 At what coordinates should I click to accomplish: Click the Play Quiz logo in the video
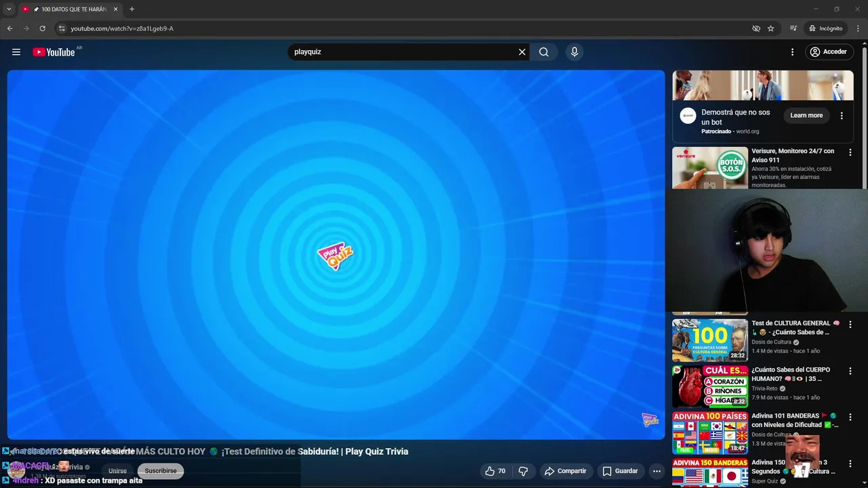pyautogui.click(x=336, y=256)
